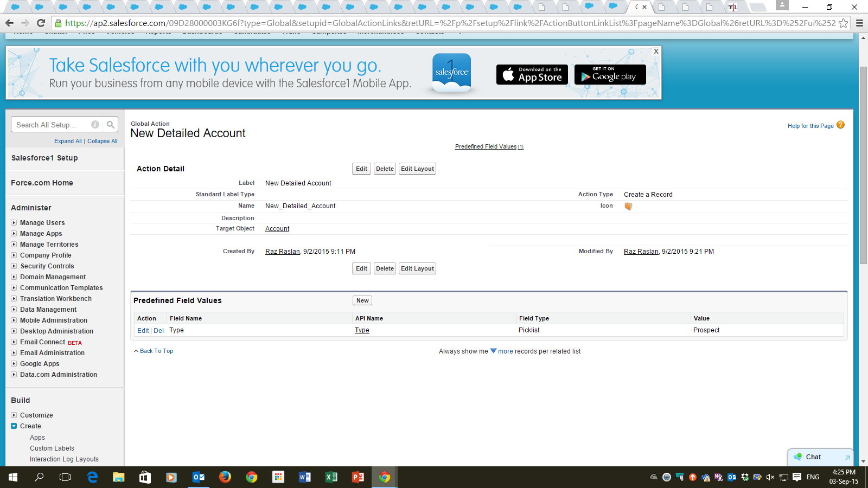The height and width of the screenshot is (488, 868).
Task: Open Excel from the taskbar
Action: tap(331, 477)
